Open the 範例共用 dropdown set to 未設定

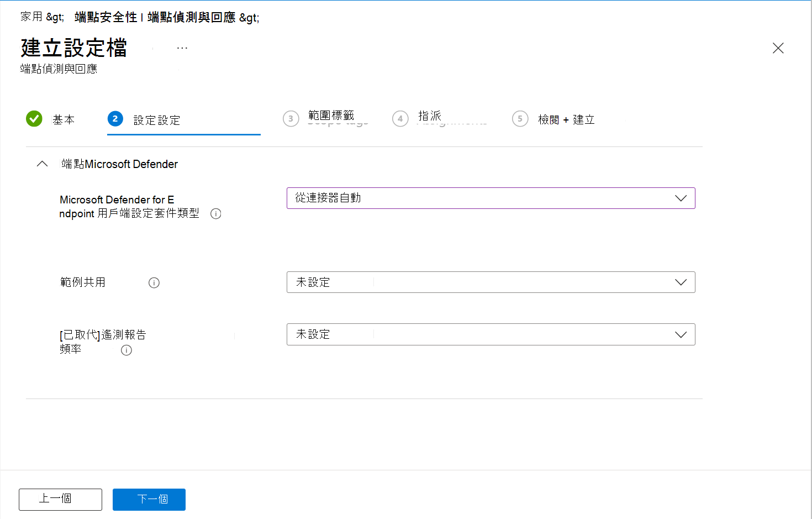(x=491, y=282)
